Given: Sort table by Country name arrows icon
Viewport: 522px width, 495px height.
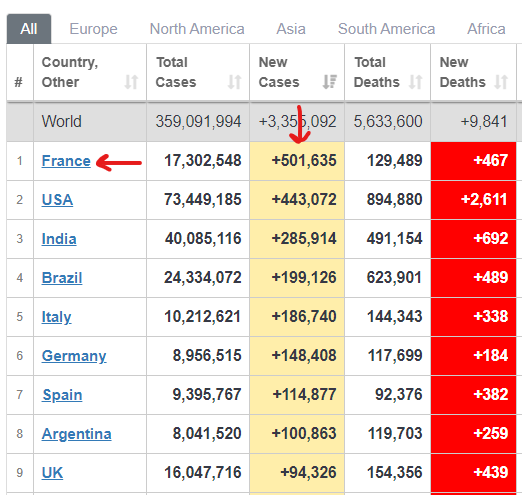Looking at the screenshot, I should click(x=131, y=82).
